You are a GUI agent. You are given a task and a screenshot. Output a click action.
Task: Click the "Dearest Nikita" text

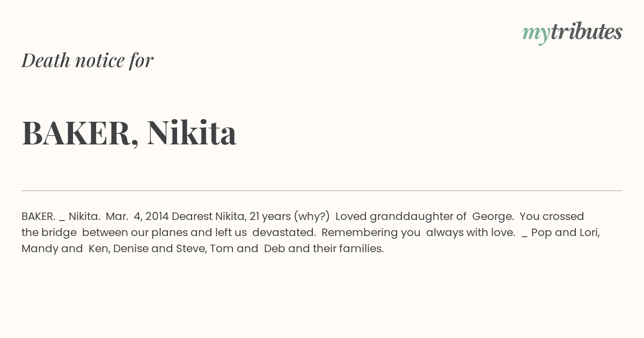(x=208, y=216)
